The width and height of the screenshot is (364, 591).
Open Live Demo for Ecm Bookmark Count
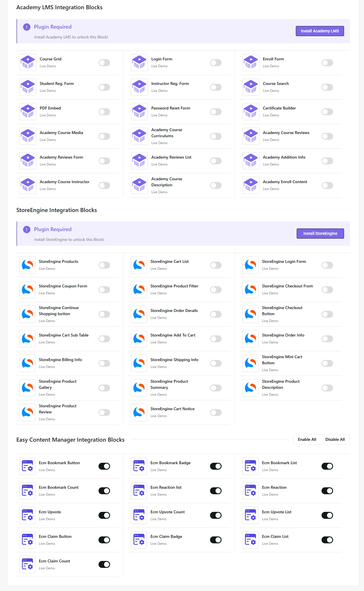pyautogui.click(x=47, y=495)
